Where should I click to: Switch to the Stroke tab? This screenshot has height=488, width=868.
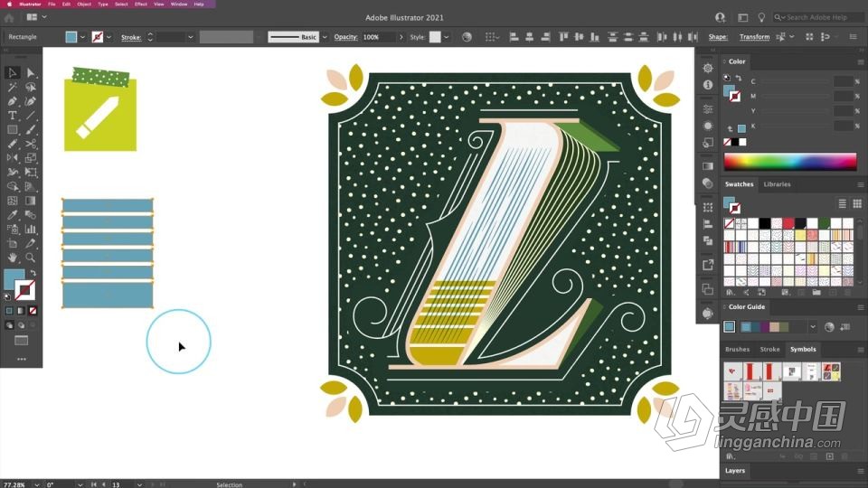point(769,349)
